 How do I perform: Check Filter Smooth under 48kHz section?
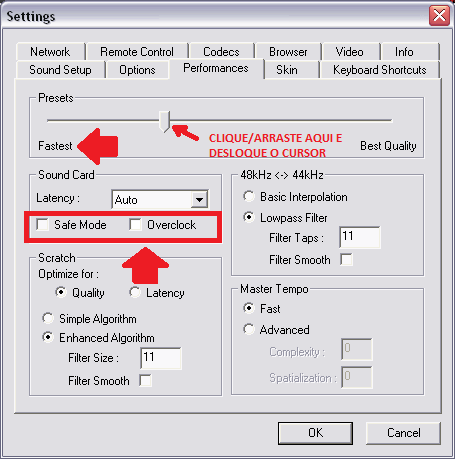pos(346,259)
